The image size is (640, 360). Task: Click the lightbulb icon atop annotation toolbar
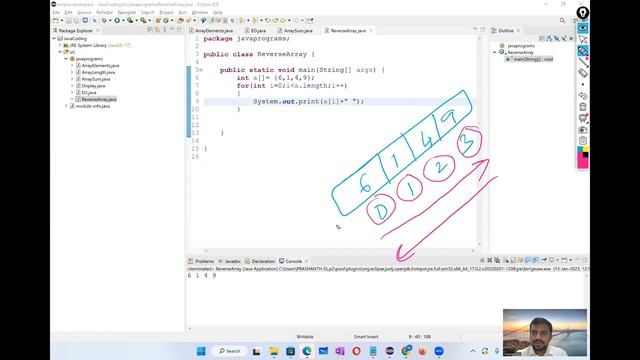tap(583, 13)
